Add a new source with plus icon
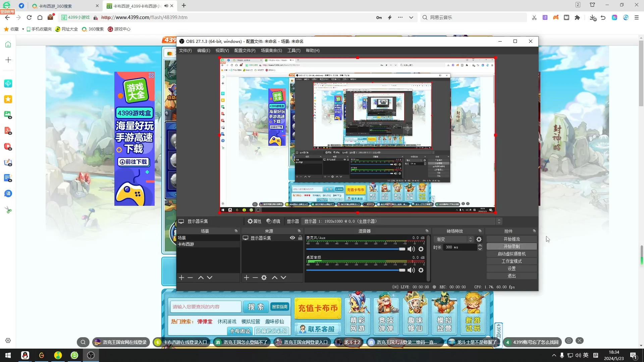The image size is (644, 362). point(247,278)
